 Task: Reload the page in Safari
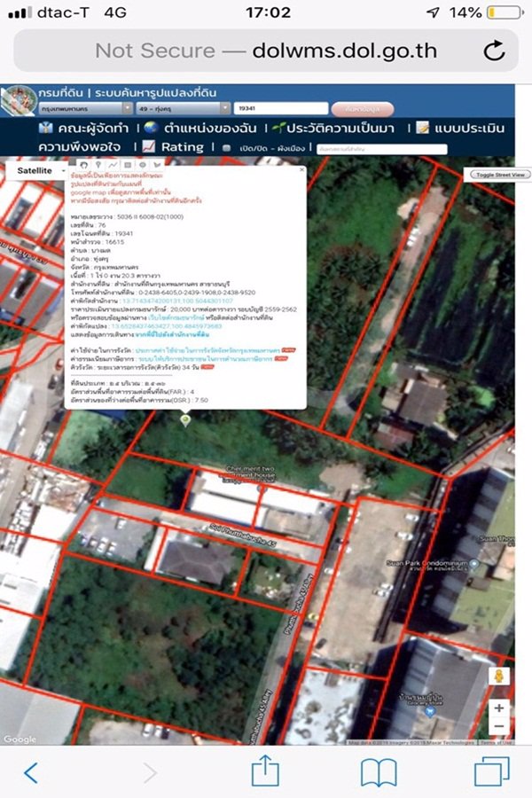point(493,51)
